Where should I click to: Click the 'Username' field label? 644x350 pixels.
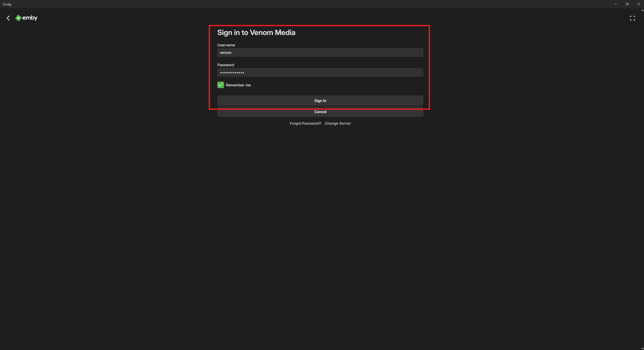coord(226,45)
